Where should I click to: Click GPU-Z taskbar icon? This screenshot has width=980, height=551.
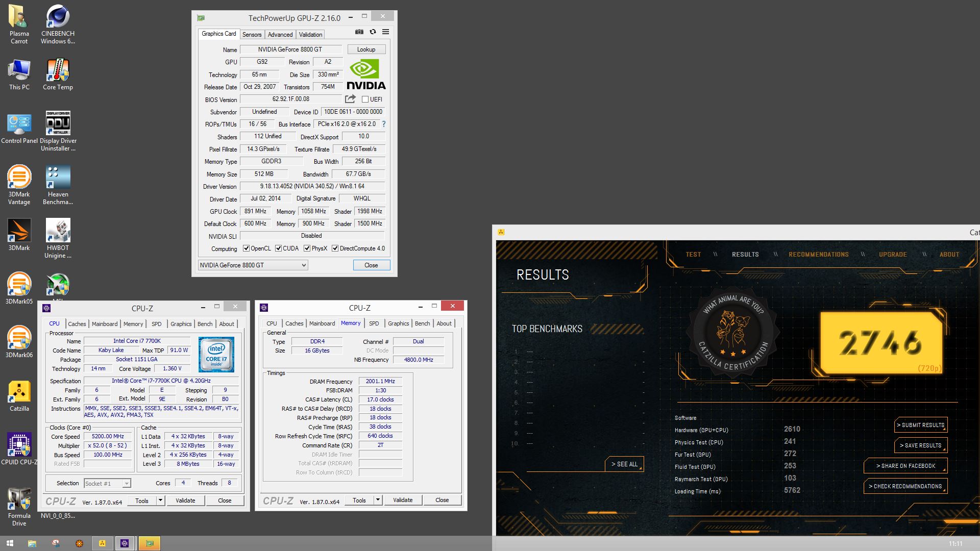pos(150,543)
